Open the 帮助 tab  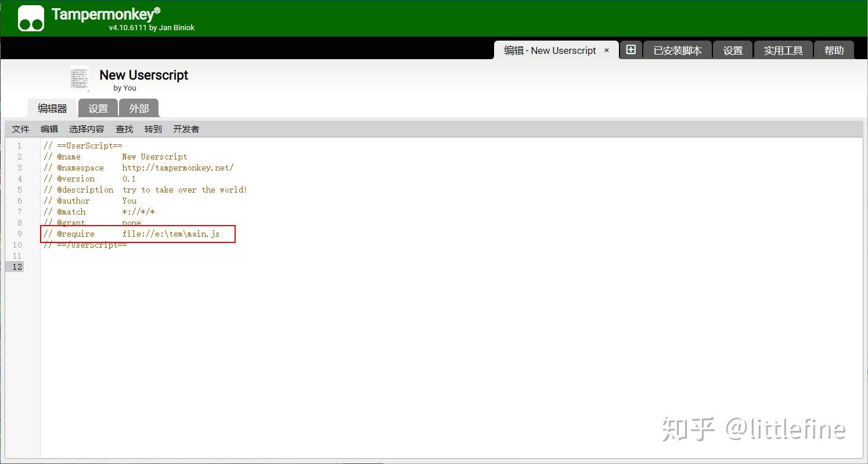click(x=834, y=50)
